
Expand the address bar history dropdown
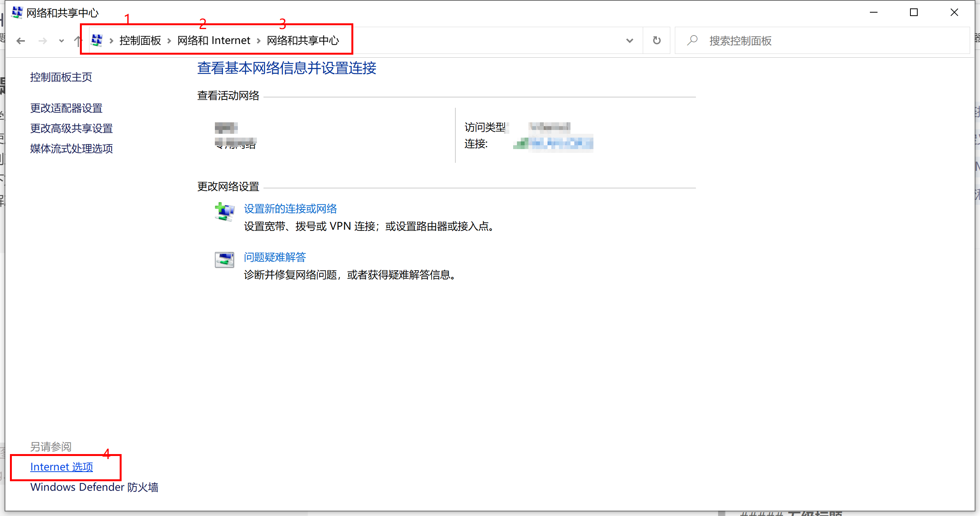coord(629,41)
